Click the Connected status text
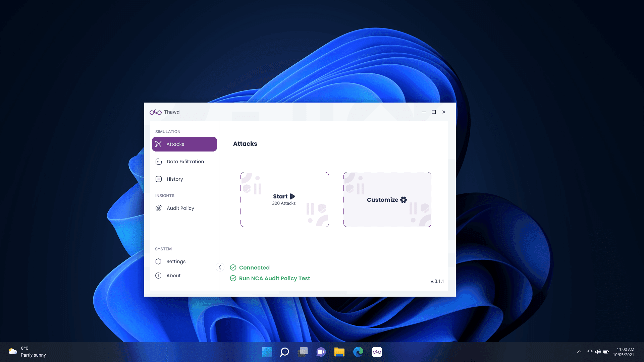The width and height of the screenshot is (644, 362). (x=254, y=267)
